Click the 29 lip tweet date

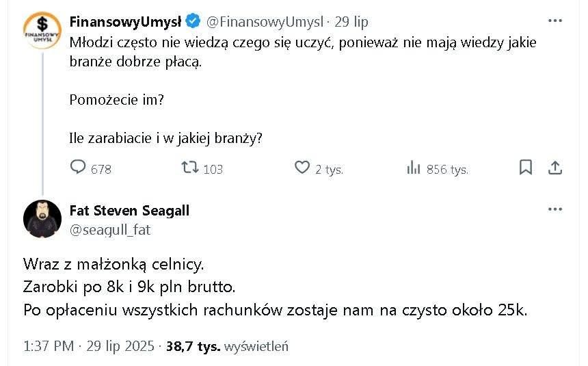[x=351, y=22]
